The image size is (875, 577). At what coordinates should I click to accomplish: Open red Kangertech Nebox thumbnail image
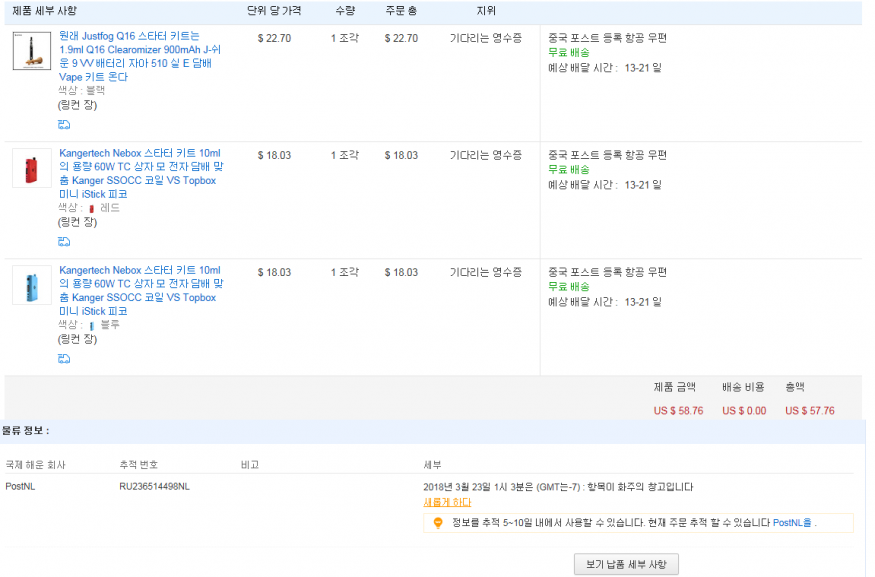[32, 168]
